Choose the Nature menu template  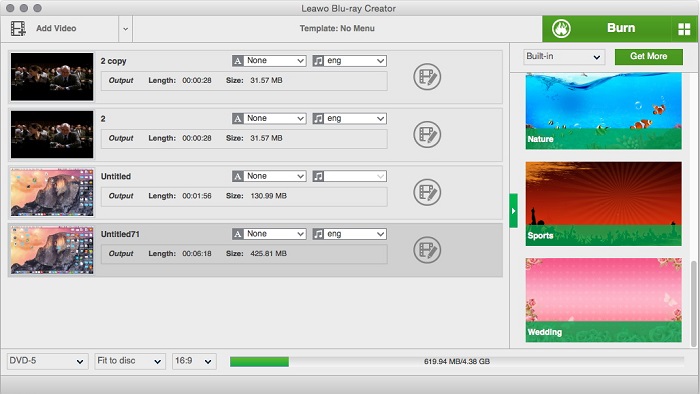pyautogui.click(x=604, y=111)
